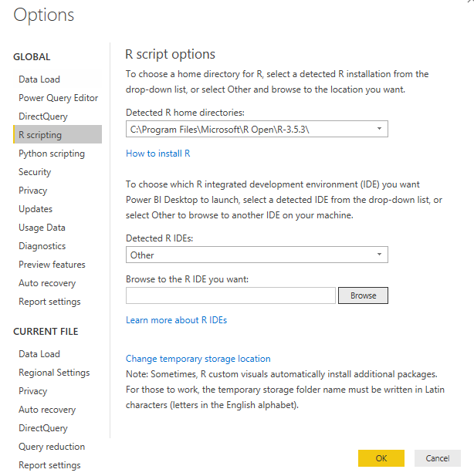Open How to install R link
The width and height of the screenshot is (474, 476).
(158, 154)
